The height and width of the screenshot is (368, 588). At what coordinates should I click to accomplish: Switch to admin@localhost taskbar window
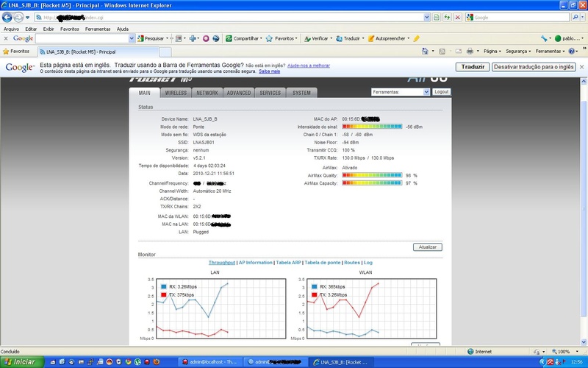pos(210,362)
